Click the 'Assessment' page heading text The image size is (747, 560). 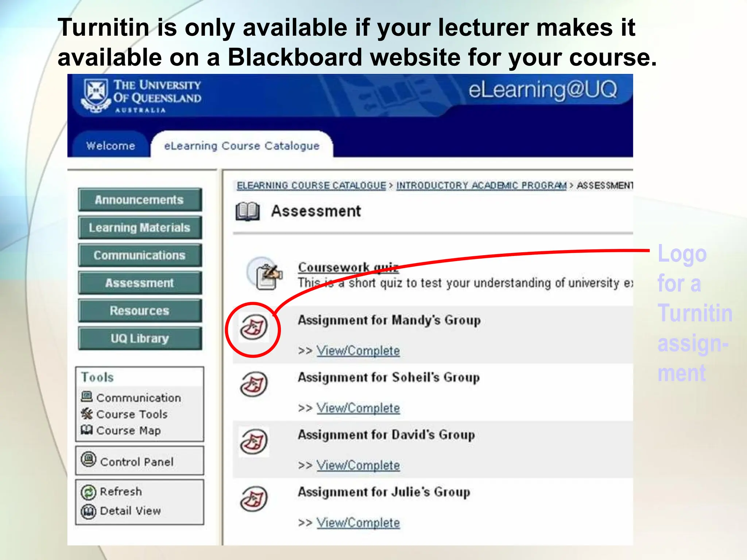point(316,211)
